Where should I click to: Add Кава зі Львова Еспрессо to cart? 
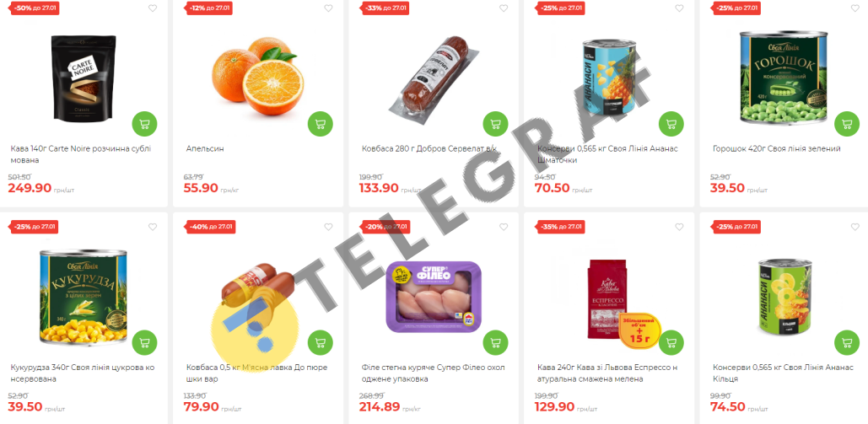671,342
